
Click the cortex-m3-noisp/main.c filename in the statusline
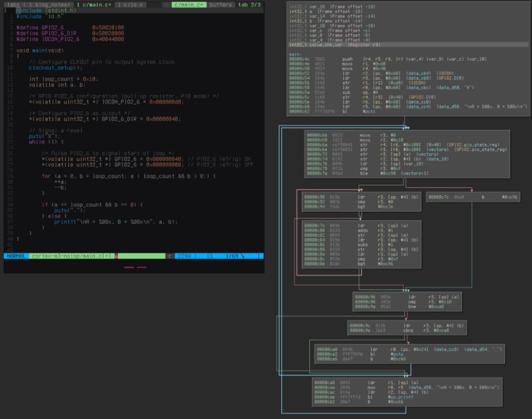71,256
